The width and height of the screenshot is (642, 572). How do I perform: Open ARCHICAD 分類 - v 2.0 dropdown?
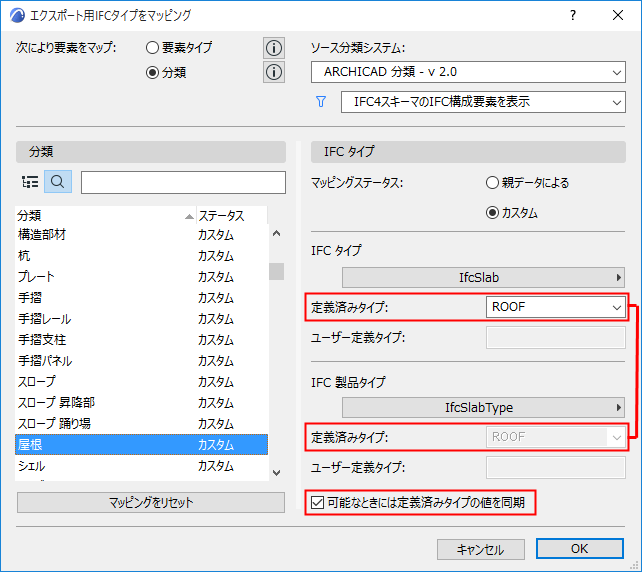point(468,72)
